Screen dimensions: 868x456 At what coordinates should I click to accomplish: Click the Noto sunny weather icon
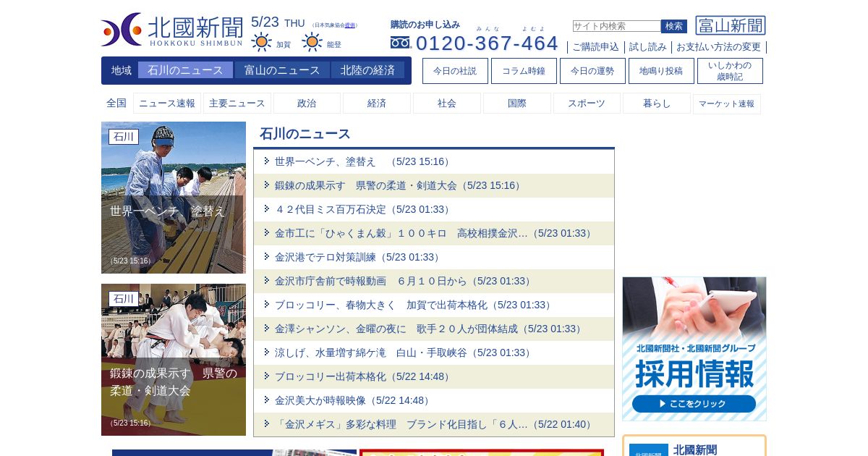point(312,42)
